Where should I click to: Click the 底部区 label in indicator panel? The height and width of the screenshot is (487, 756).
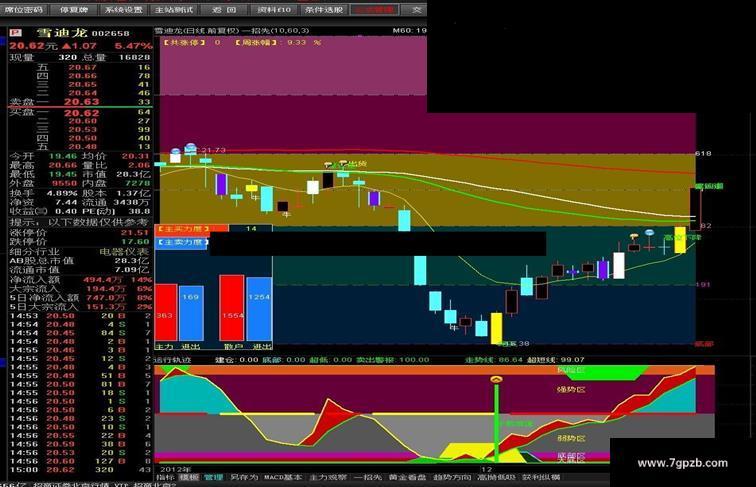click(571, 457)
